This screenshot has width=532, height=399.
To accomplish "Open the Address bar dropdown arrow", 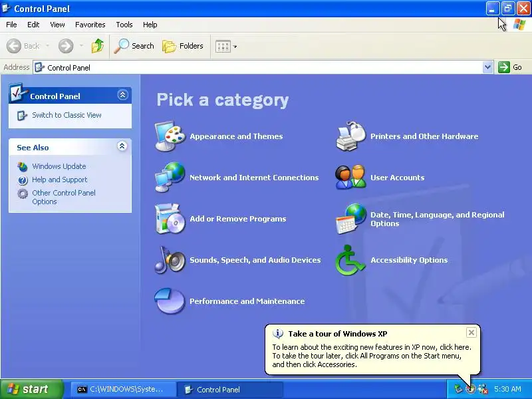I will point(487,67).
